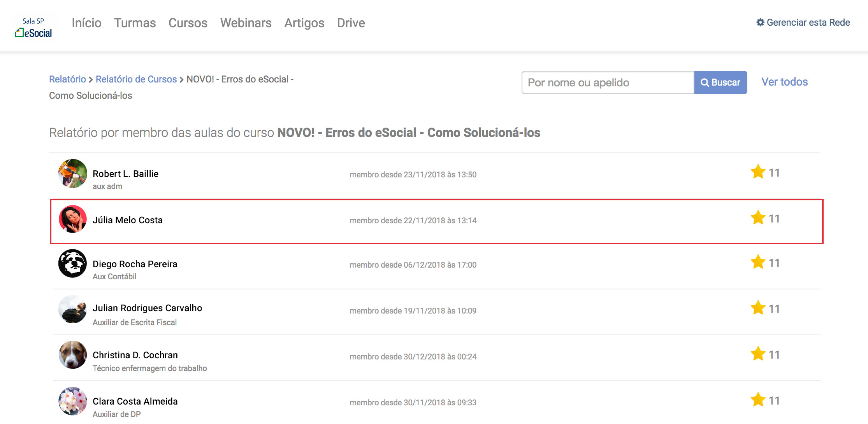Click the star icon in Robert L. Baillie's row
868x424 pixels.
coord(758,172)
